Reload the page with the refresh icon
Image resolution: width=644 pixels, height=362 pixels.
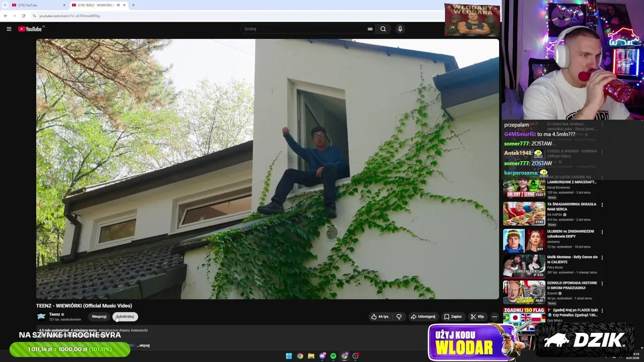(x=23, y=16)
